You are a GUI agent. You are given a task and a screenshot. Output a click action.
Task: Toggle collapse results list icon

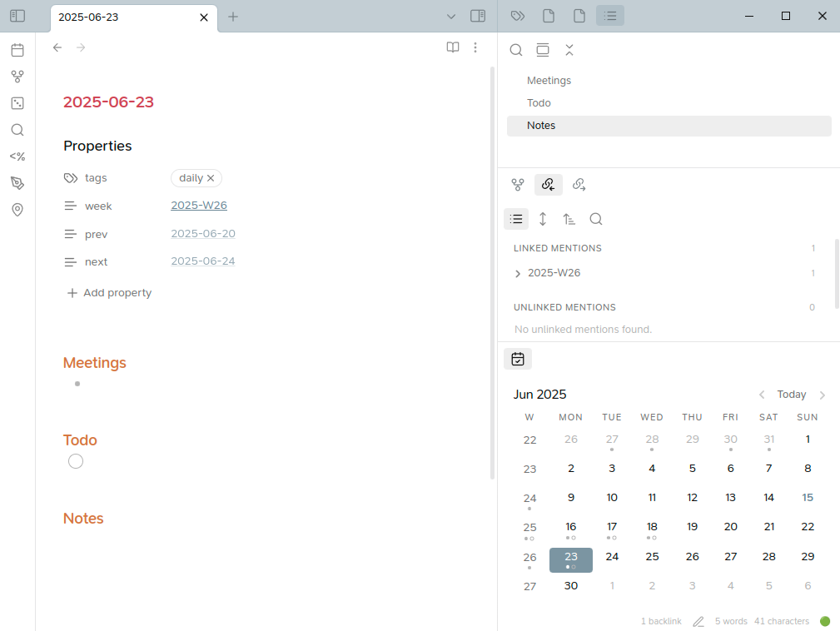(516, 219)
